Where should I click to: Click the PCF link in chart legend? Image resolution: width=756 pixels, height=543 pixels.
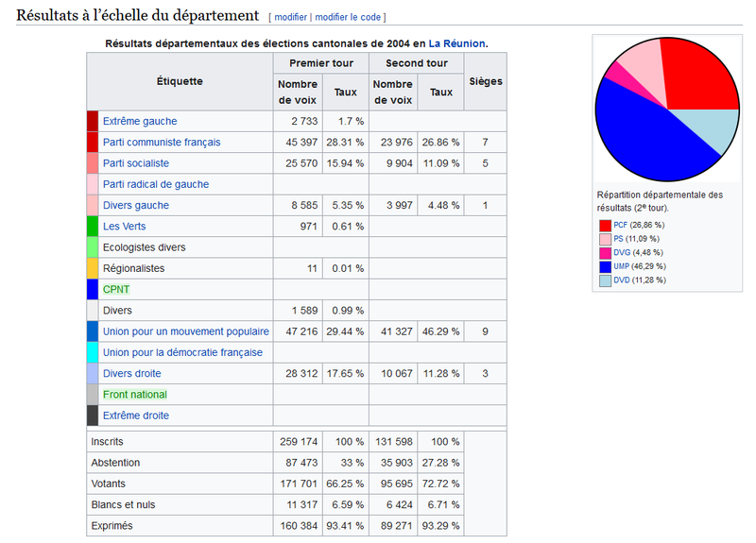(621, 225)
